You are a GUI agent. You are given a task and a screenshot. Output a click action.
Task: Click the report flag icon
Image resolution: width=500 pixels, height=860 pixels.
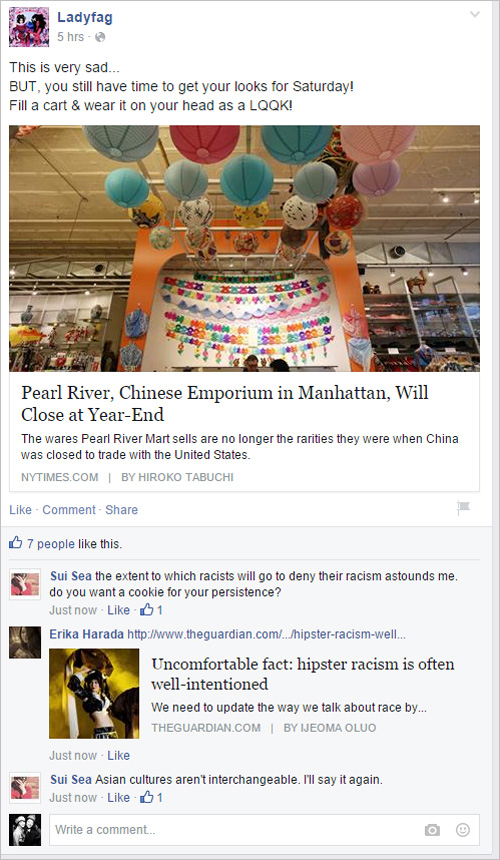coord(463,508)
